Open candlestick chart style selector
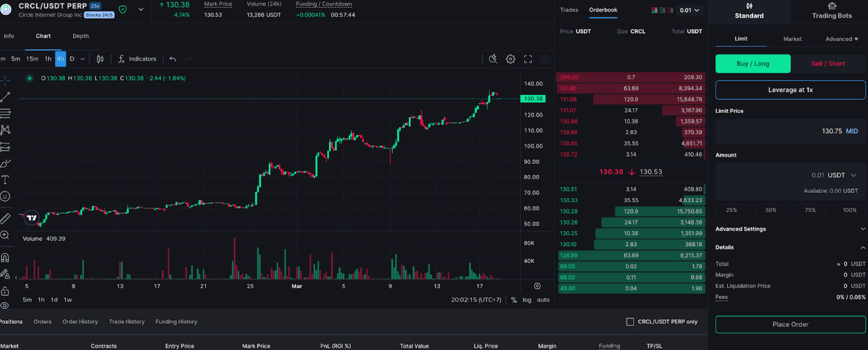 [x=100, y=59]
